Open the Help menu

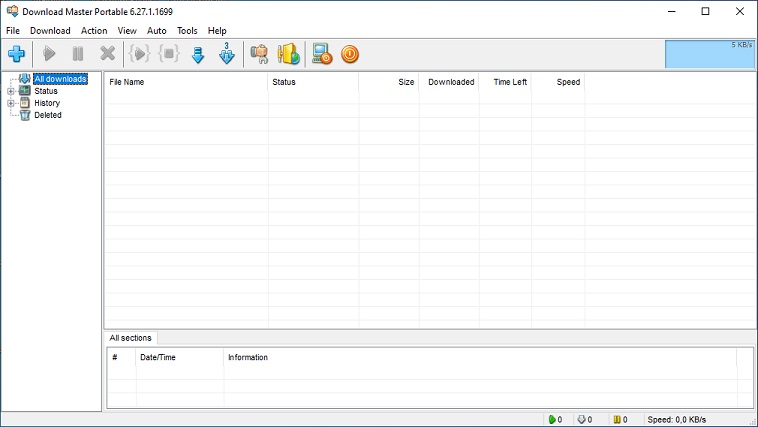tap(217, 30)
